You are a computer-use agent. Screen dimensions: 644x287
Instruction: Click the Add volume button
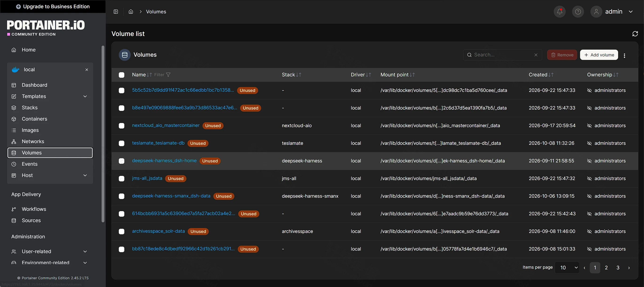(x=599, y=55)
